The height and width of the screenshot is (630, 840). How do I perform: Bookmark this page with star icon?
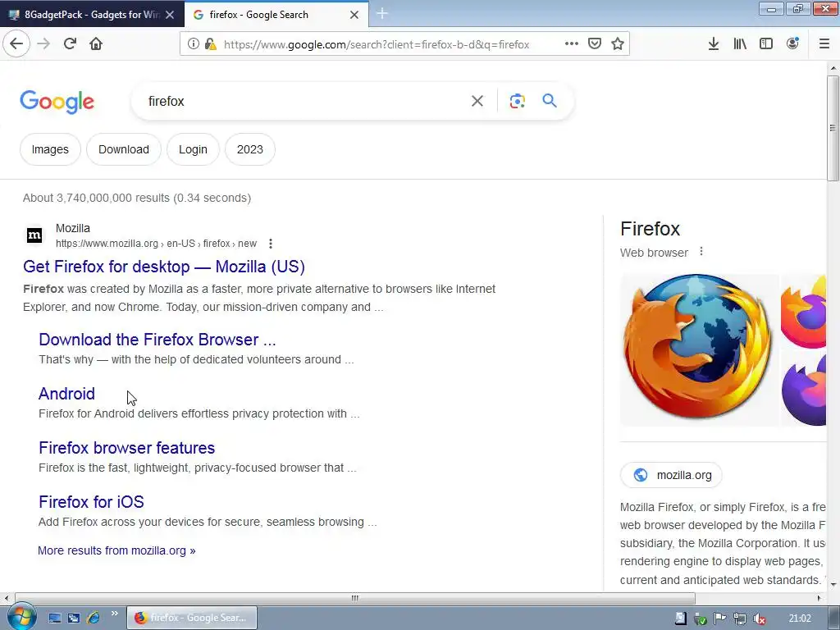point(618,44)
